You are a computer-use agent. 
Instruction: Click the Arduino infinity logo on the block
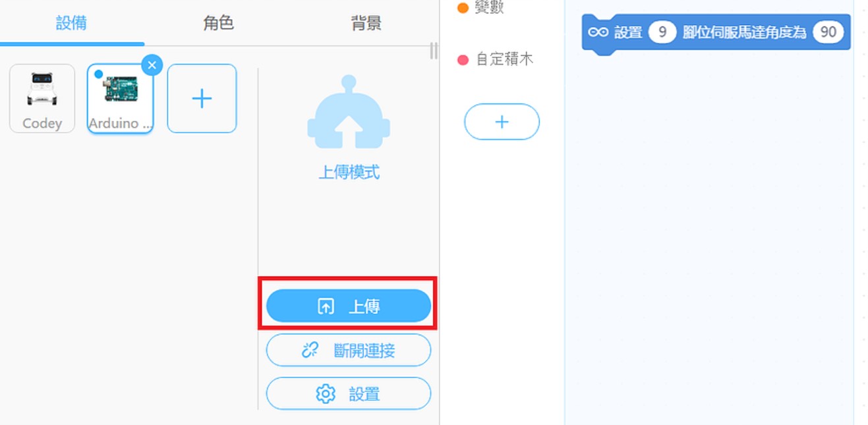coord(598,32)
